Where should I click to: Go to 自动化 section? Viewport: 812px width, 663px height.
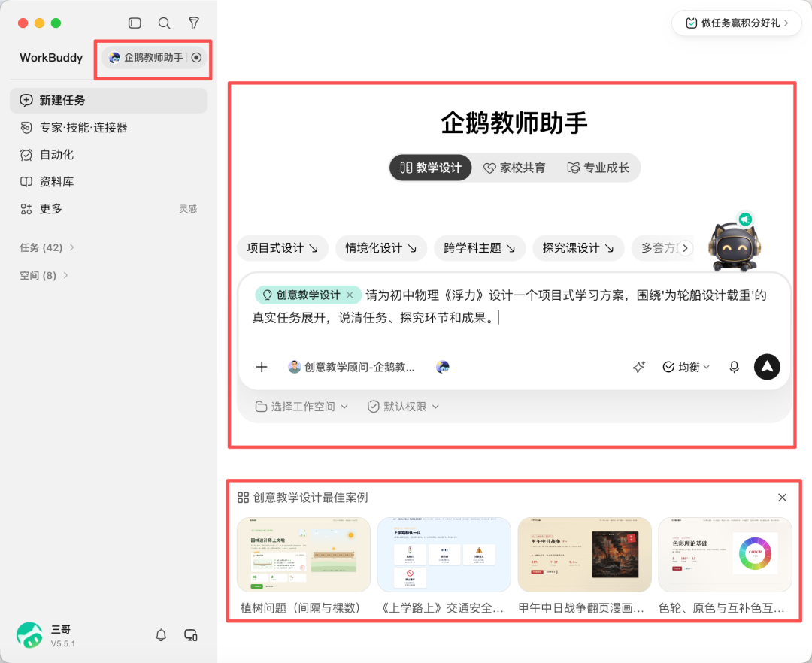pyautogui.click(x=108, y=154)
